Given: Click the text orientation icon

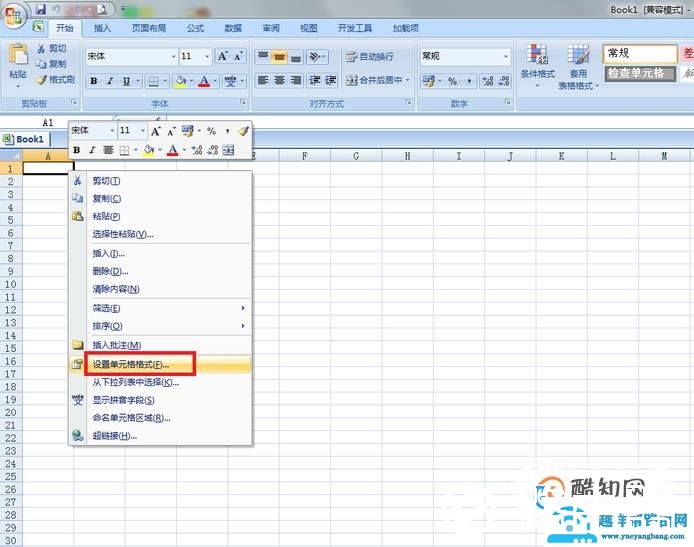Looking at the screenshot, I should [316, 57].
